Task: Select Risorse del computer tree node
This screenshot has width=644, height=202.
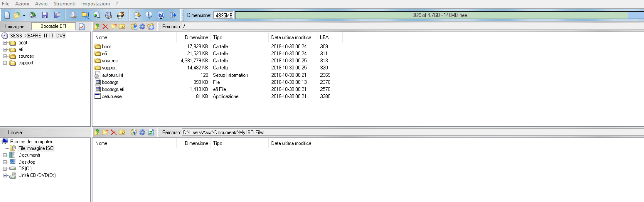Action: (x=31, y=142)
